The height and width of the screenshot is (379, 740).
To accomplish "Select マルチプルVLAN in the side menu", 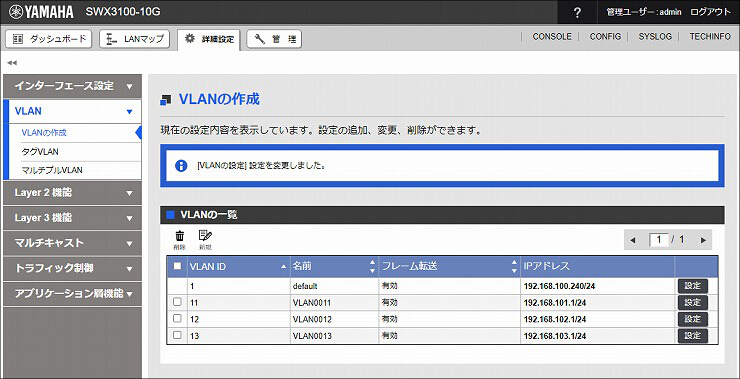I will (x=52, y=170).
